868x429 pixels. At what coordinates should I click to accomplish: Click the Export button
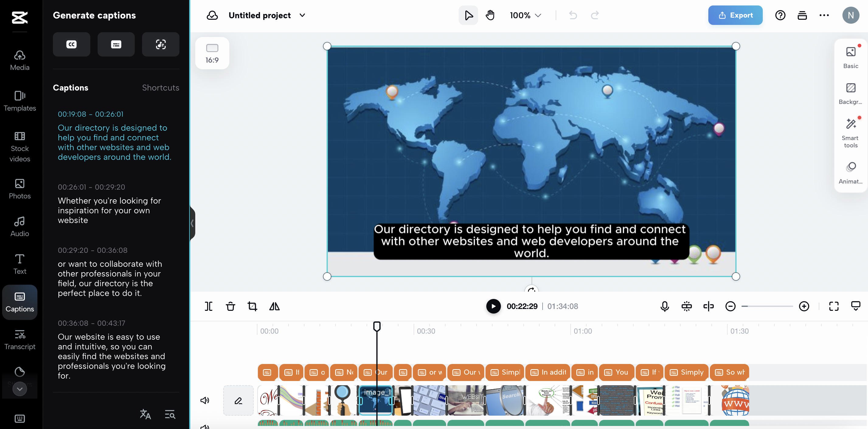coord(735,15)
